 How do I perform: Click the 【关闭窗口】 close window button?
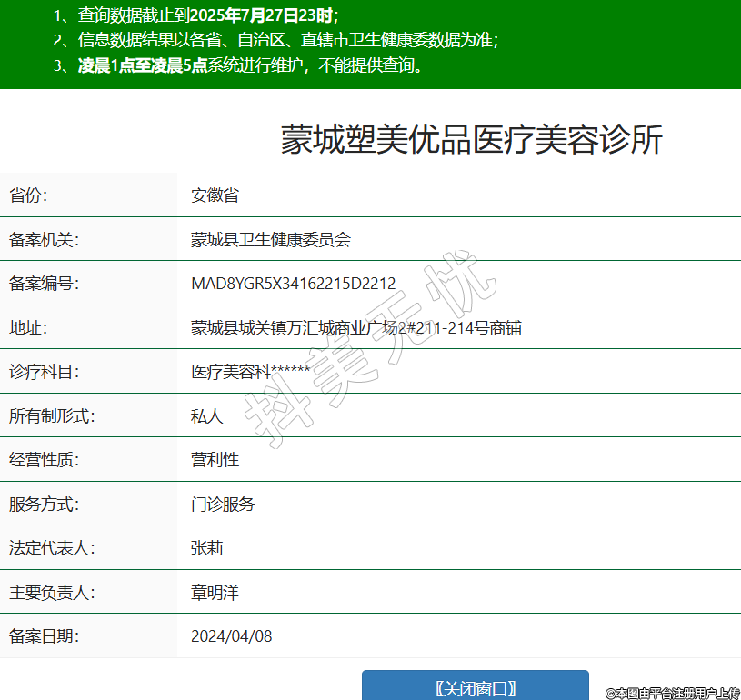(475, 686)
